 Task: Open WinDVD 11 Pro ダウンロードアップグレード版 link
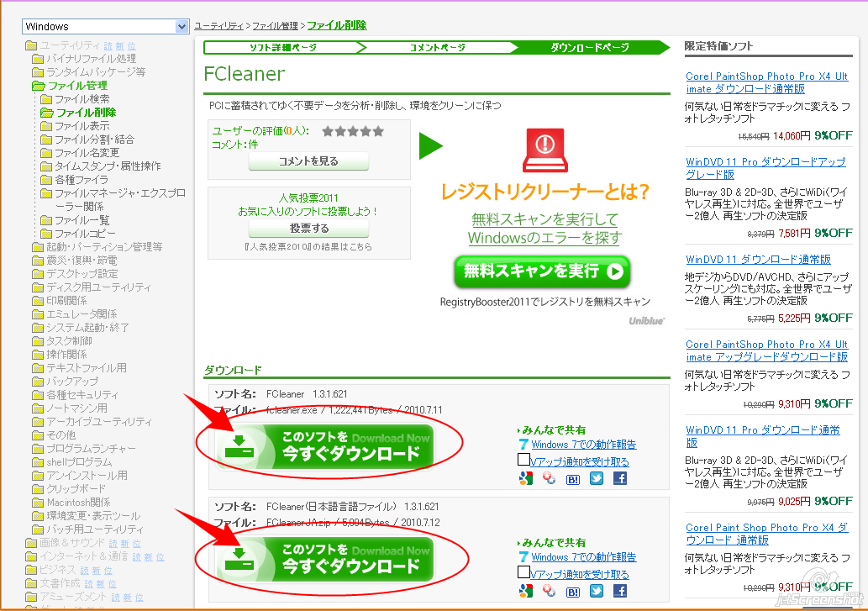pos(765,168)
